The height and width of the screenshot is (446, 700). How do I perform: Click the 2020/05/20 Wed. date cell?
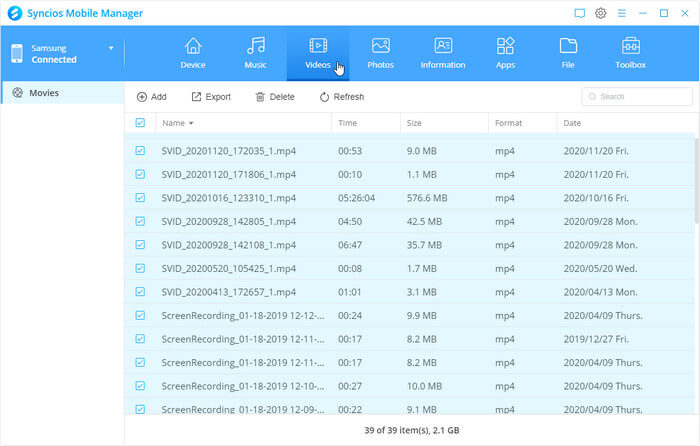[x=600, y=268]
